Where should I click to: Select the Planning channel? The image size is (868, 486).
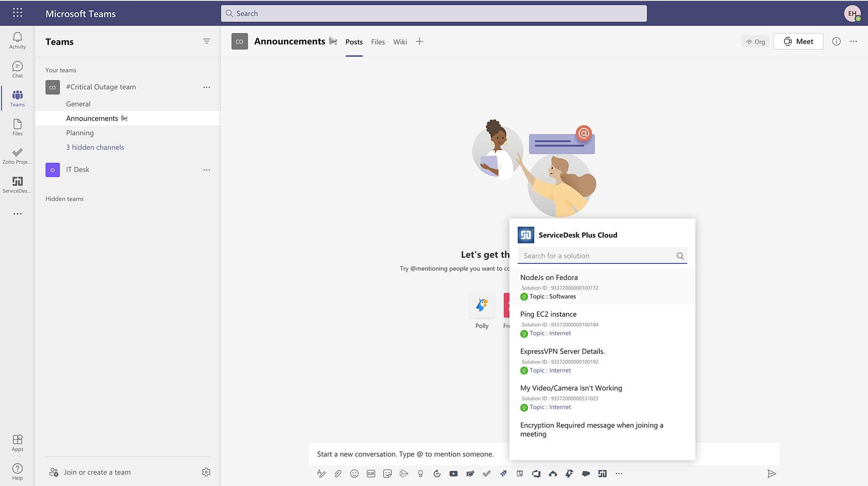[x=128, y=133]
